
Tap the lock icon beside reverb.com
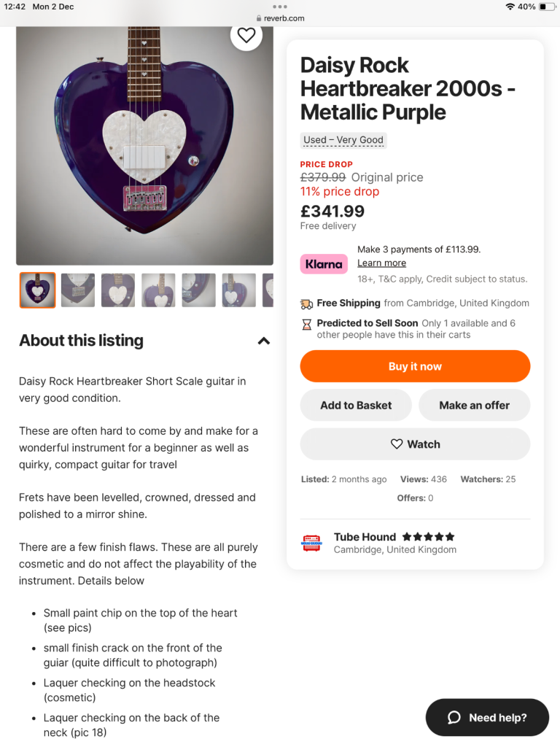(x=259, y=18)
